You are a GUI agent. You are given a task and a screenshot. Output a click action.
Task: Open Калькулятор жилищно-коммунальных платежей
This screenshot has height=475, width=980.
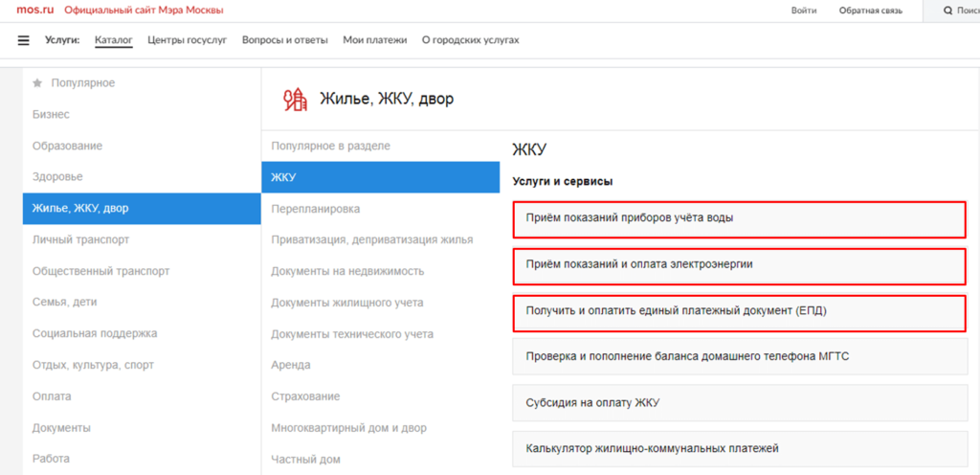click(740, 449)
